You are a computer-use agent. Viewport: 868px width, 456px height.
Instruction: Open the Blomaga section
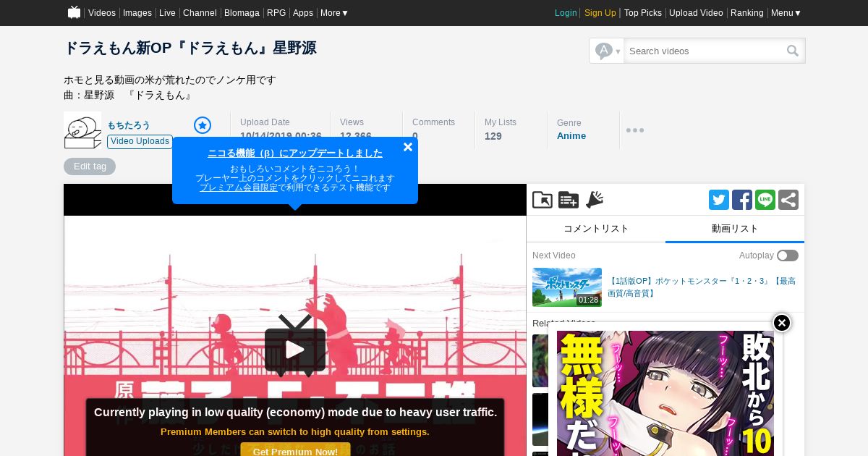pyautogui.click(x=242, y=13)
